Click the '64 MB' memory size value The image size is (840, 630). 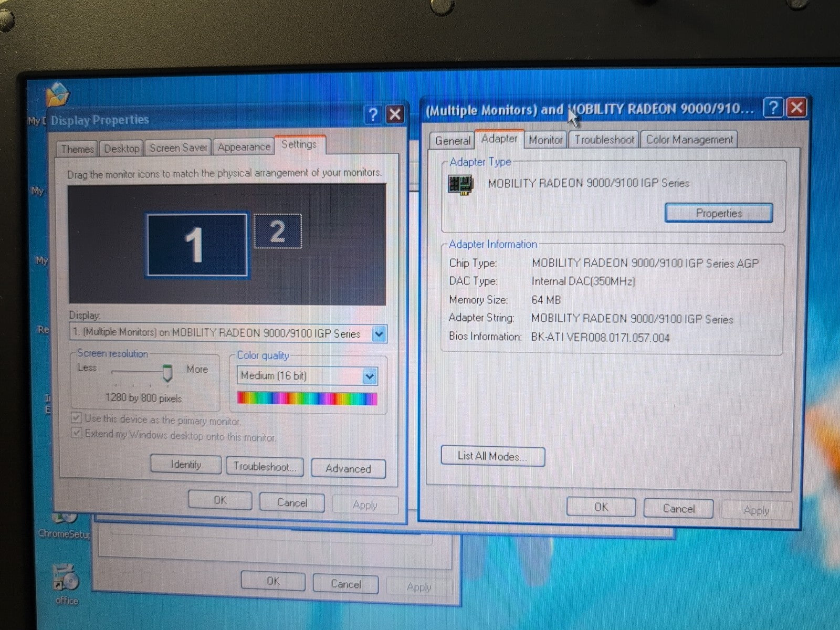546,300
